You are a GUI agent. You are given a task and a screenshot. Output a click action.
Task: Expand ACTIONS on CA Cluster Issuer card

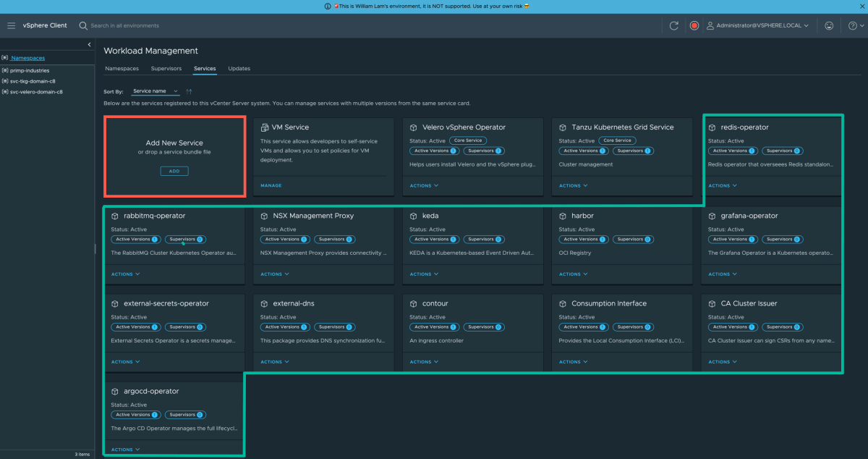click(722, 361)
